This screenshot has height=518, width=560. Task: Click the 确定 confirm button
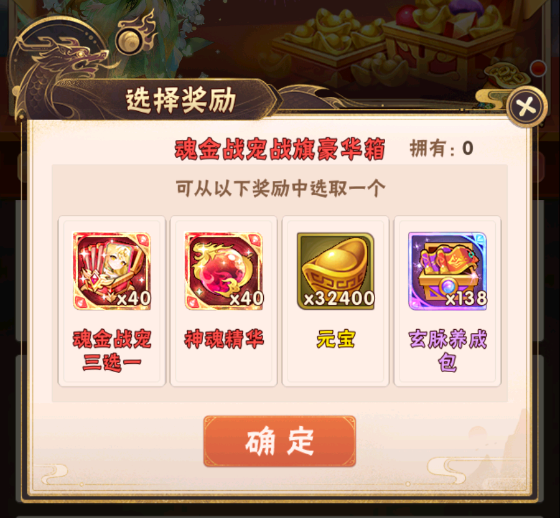pos(280,441)
